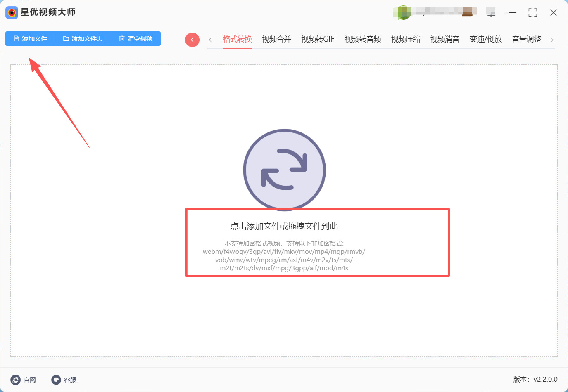Click the blurred settings icon beside minimize
568x392 pixels.
tap(491, 12)
